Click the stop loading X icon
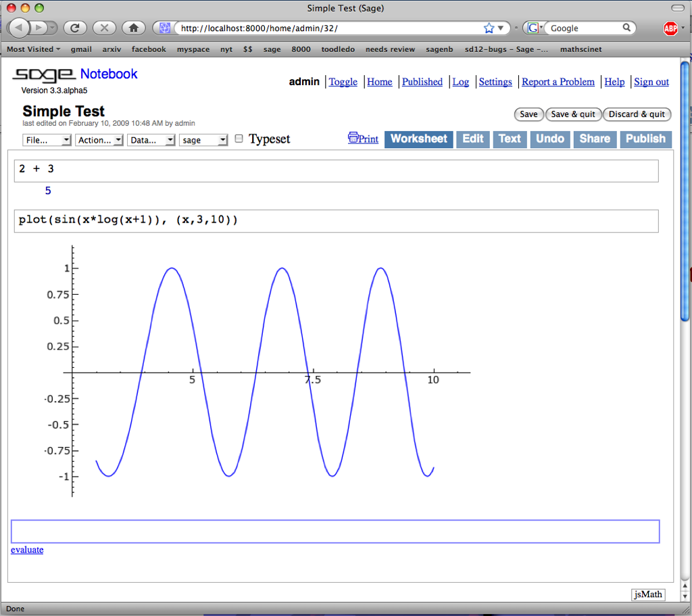The height and width of the screenshot is (616, 692). click(104, 28)
